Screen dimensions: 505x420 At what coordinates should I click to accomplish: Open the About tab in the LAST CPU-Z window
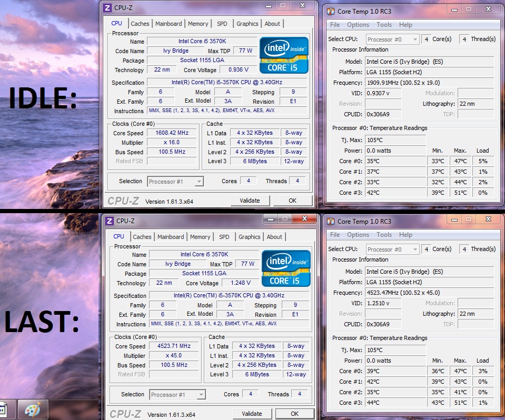[x=275, y=237]
